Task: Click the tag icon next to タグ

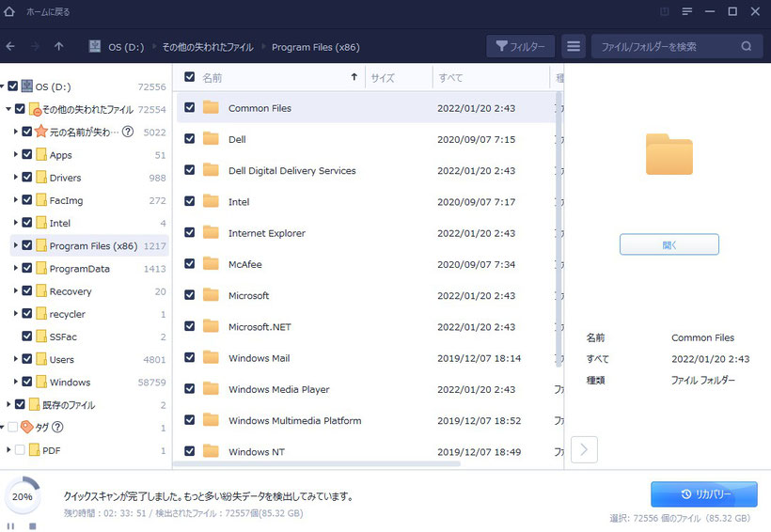Action: pyautogui.click(x=27, y=427)
